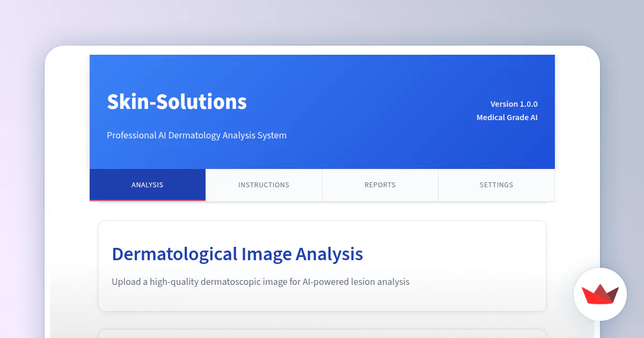
Task: Open the ANALYSIS tab
Action: [x=148, y=185]
